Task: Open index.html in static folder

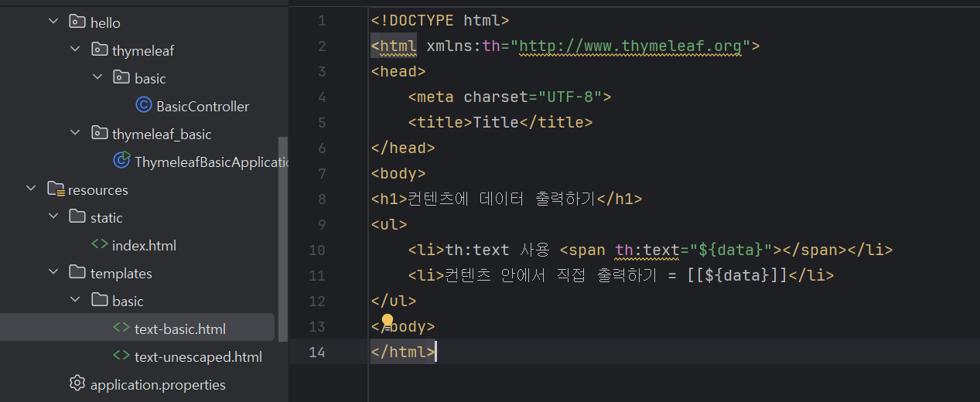Action: (x=144, y=245)
